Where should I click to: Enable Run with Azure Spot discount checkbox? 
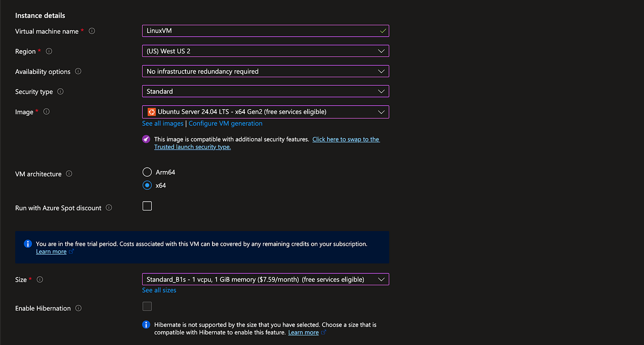click(x=147, y=206)
